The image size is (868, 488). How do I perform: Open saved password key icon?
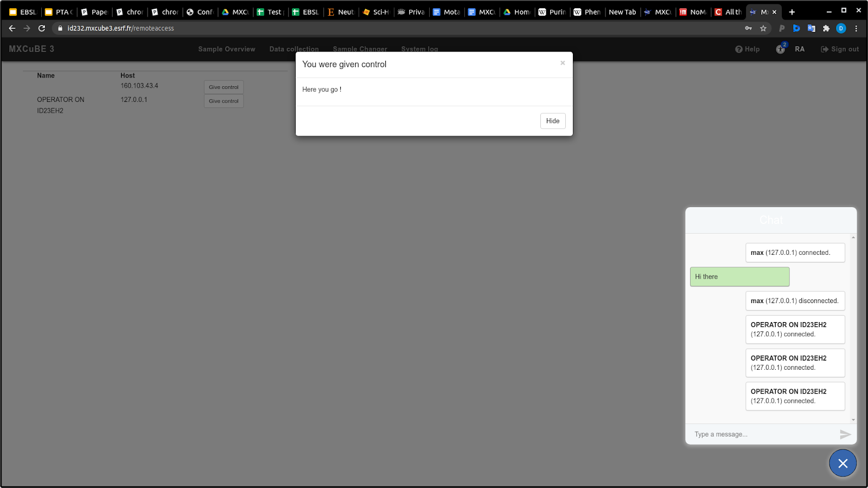click(x=749, y=28)
